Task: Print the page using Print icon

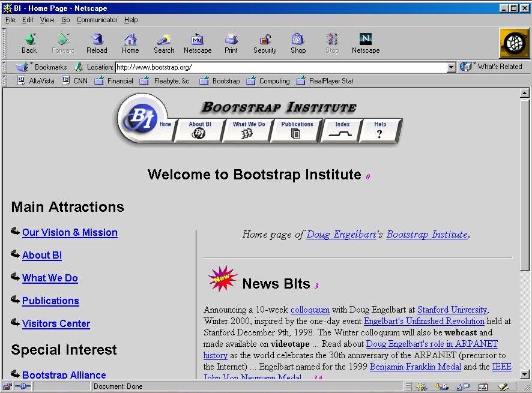Action: coord(231,43)
